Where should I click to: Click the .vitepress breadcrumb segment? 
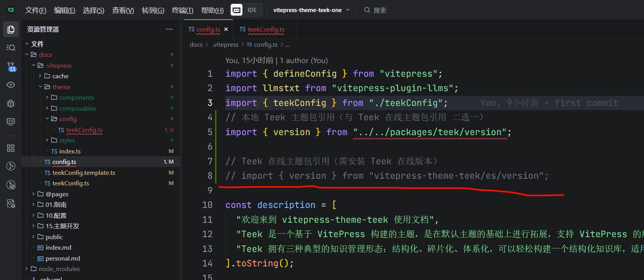point(225,45)
